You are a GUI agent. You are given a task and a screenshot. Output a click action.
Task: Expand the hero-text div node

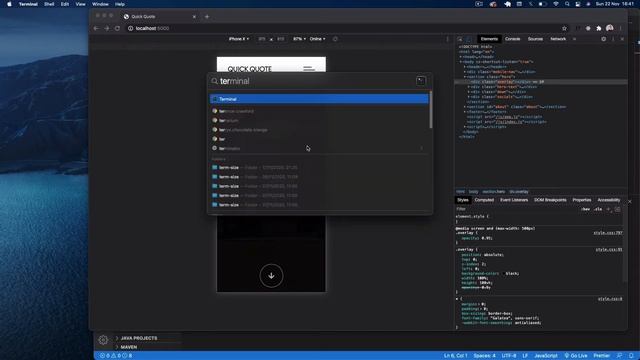(469, 87)
